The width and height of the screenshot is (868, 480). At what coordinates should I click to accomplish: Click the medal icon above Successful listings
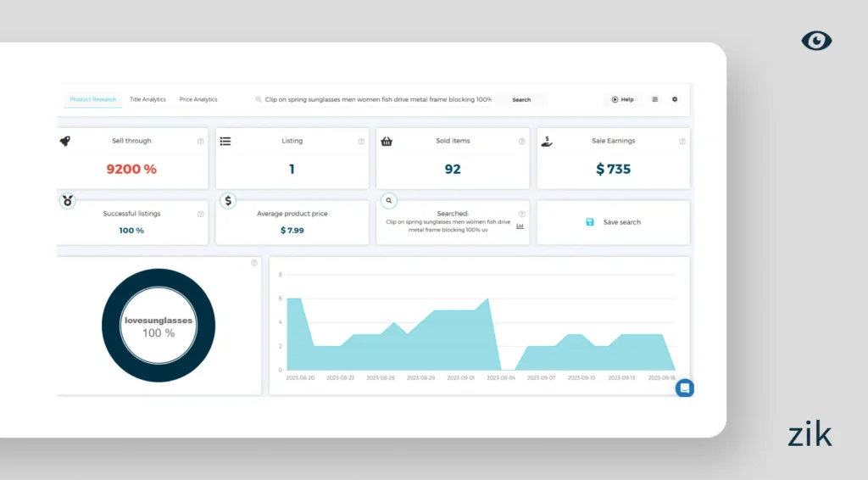(x=67, y=201)
